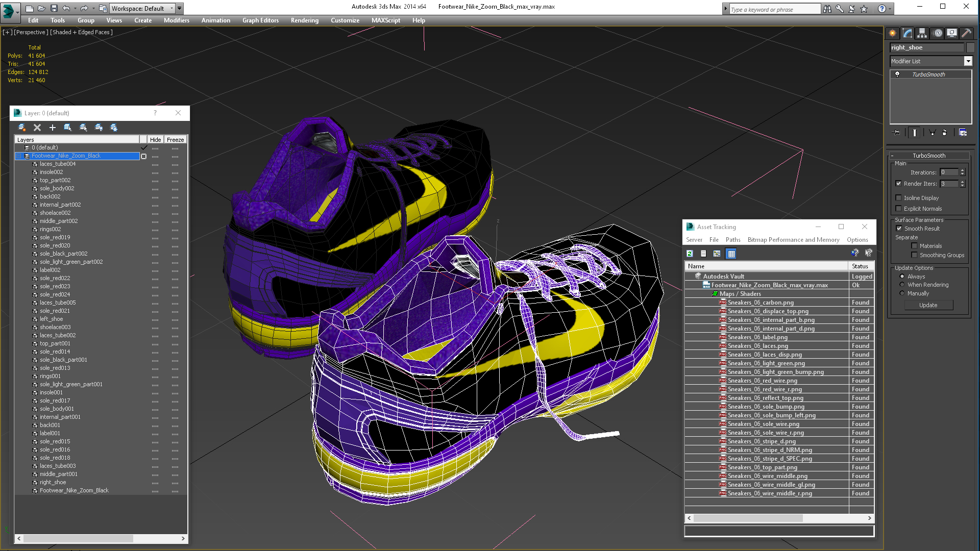
Task: Click the New Scene icon
Action: [x=30, y=8]
